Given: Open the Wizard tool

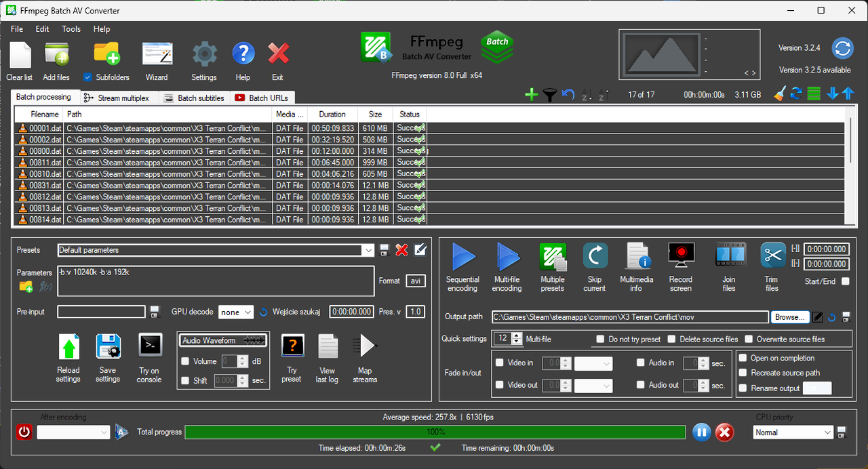Looking at the screenshot, I should point(157,54).
